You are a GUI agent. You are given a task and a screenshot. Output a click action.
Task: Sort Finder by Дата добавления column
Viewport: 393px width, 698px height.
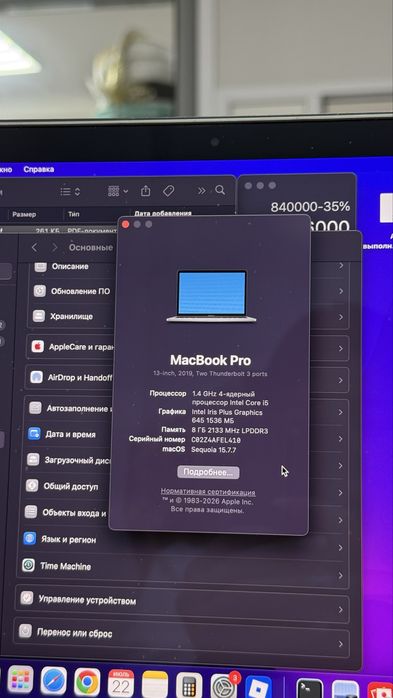pyautogui.click(x=163, y=214)
